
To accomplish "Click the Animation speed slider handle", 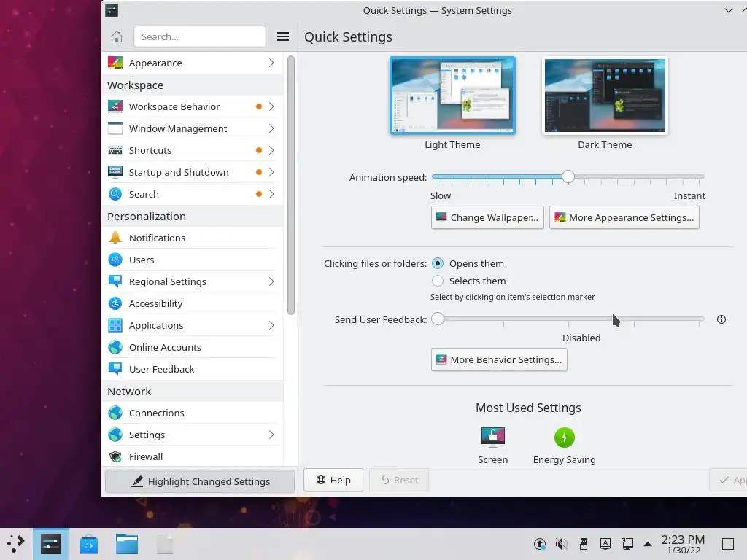I will (x=568, y=176).
